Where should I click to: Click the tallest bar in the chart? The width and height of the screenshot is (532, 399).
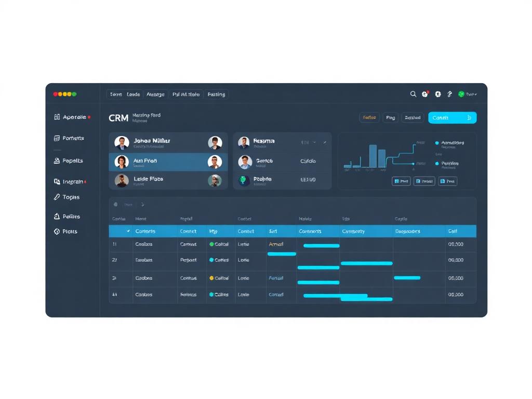click(x=373, y=156)
